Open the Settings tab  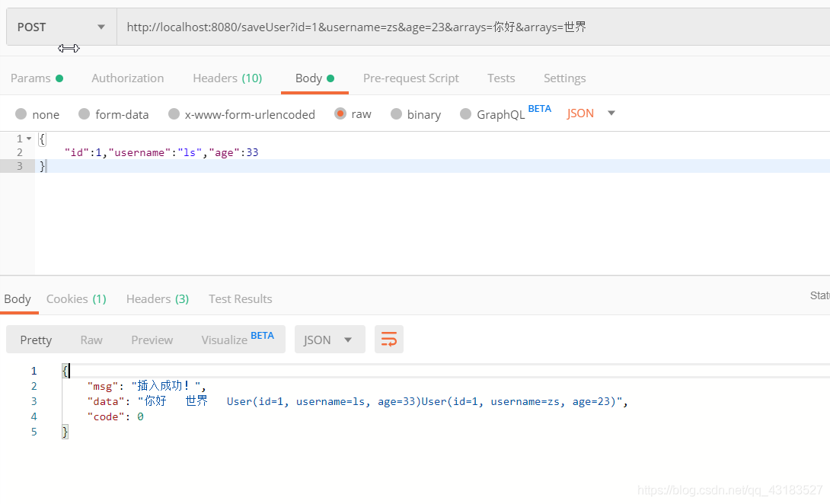(564, 78)
